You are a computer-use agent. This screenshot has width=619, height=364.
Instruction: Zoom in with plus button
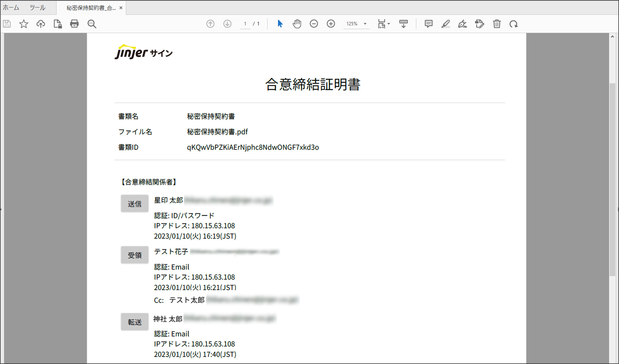[331, 24]
